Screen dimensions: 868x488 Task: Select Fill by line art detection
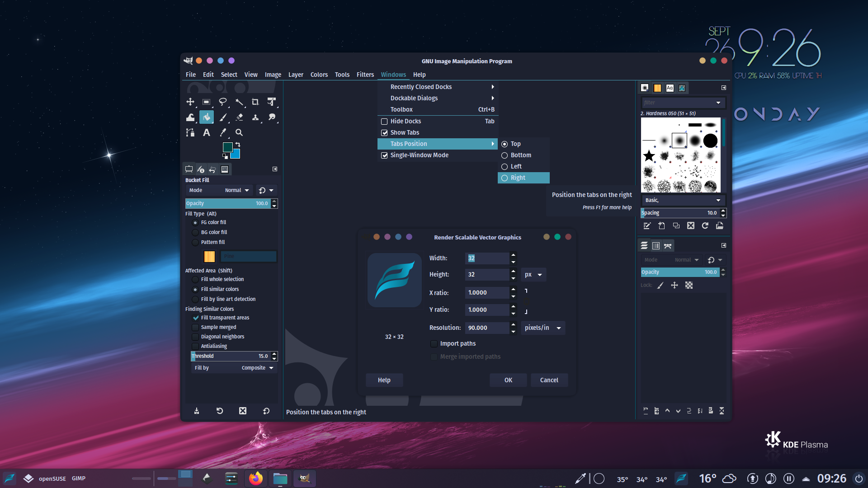[x=195, y=299]
